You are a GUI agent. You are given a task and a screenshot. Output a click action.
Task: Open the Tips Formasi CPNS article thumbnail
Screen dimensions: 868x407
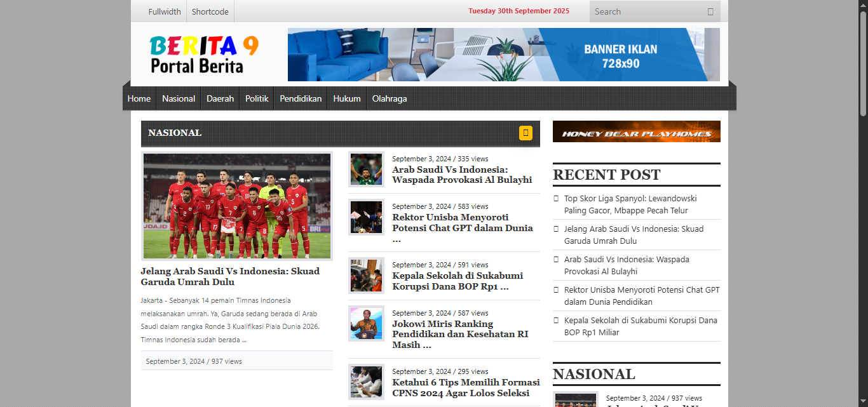tap(366, 382)
